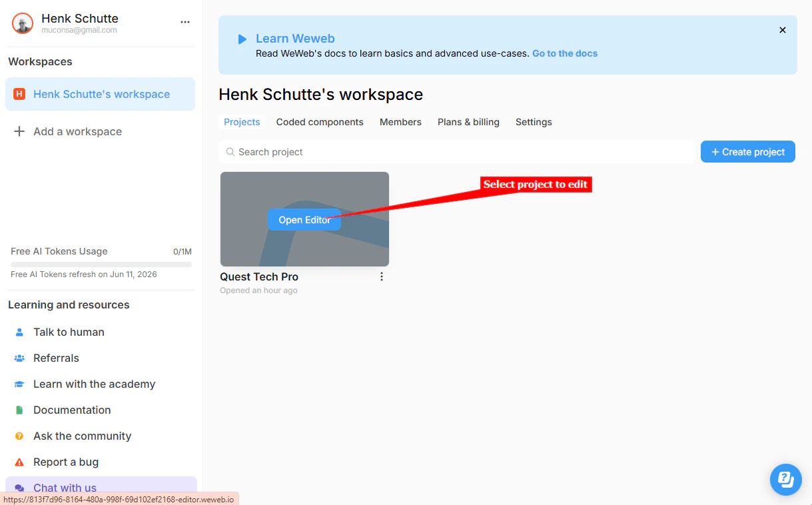Click the Quest Tech Pro project name

point(259,276)
